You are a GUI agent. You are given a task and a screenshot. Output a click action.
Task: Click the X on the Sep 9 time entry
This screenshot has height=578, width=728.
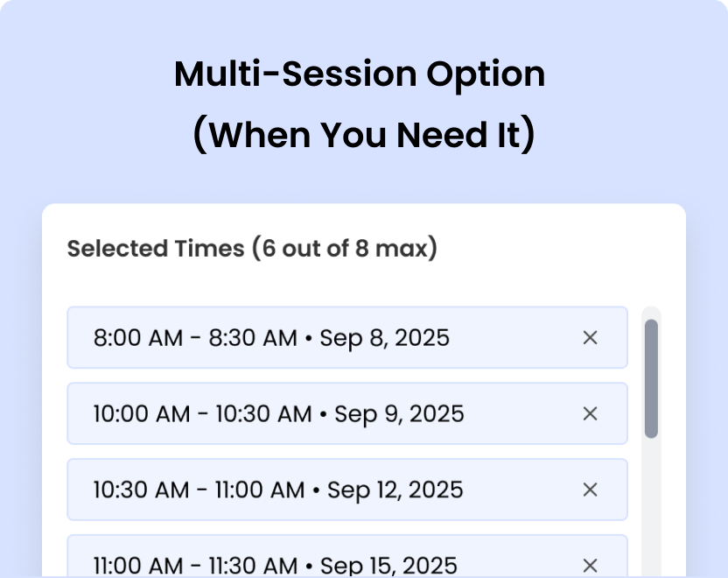(x=591, y=413)
